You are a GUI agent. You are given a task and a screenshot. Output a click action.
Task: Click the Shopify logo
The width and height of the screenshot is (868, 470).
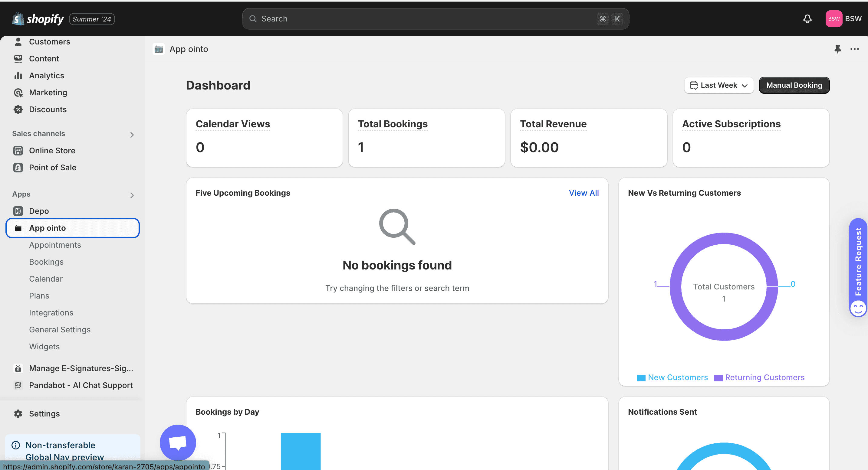[x=38, y=19]
